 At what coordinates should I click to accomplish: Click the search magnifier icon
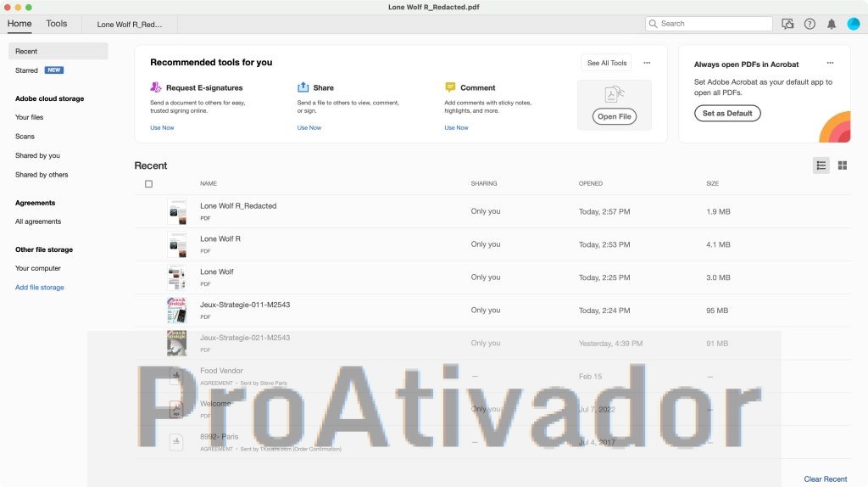coord(654,24)
